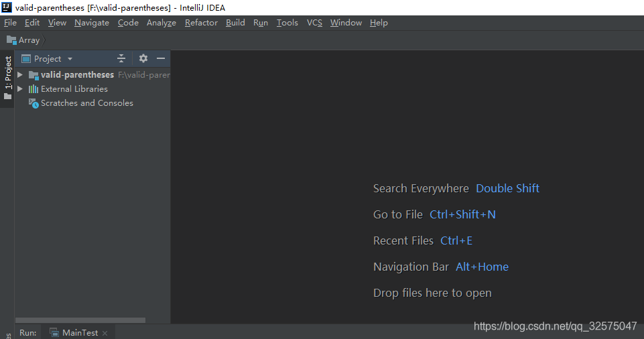Collapse all in Project panel
The width and height of the screenshot is (644, 339).
pyautogui.click(x=121, y=59)
